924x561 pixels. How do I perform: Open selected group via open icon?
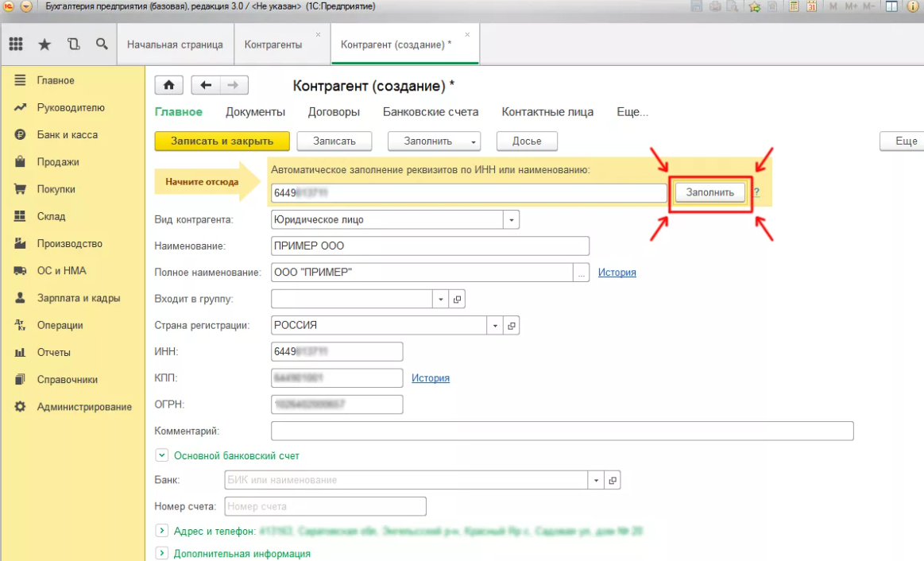pos(457,300)
